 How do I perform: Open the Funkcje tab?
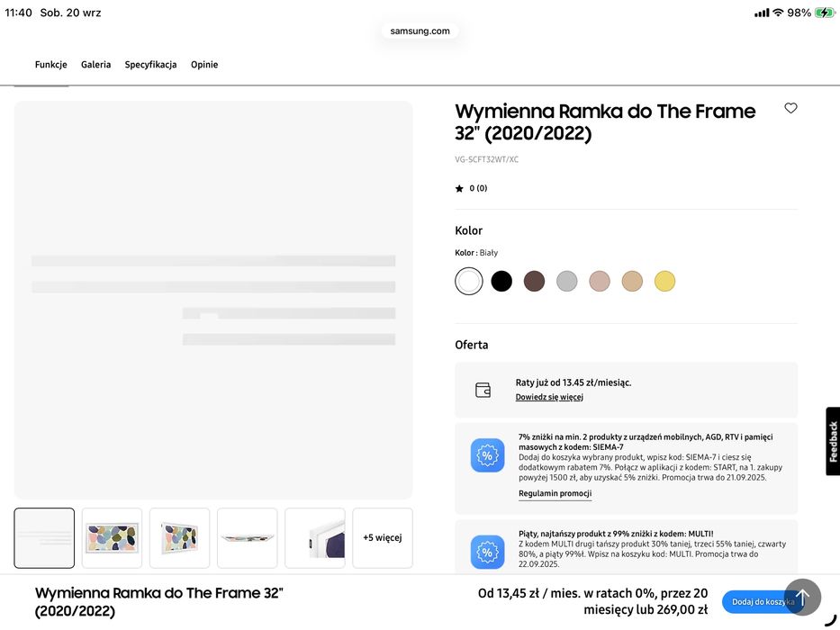(51, 65)
